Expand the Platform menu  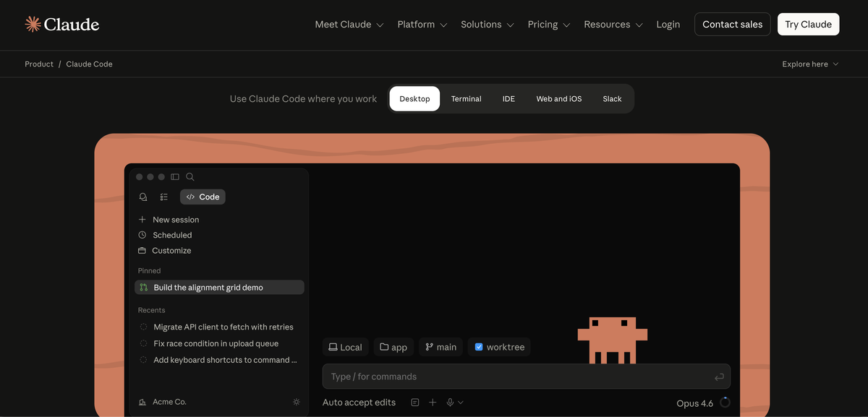tap(422, 25)
